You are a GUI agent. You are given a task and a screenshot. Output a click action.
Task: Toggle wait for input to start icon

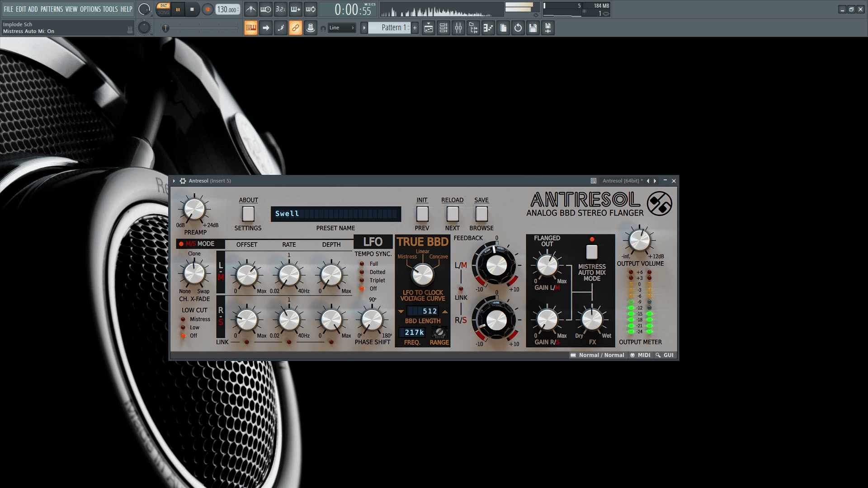[266, 9]
